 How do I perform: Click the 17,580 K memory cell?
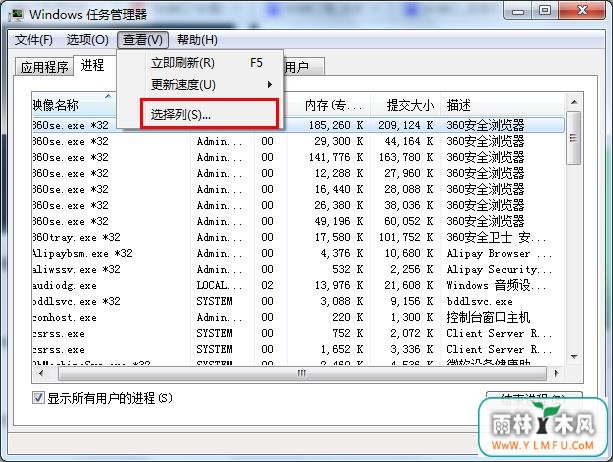(339, 237)
